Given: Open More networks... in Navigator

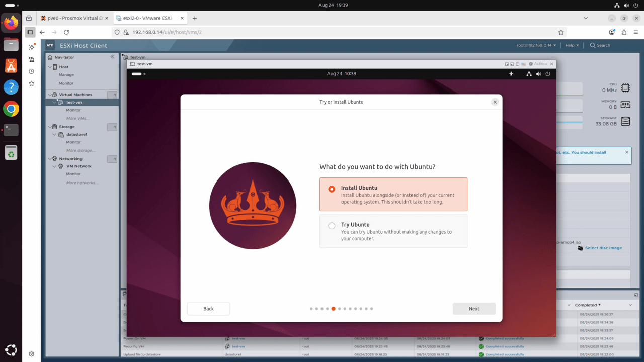Looking at the screenshot, I should (82, 183).
